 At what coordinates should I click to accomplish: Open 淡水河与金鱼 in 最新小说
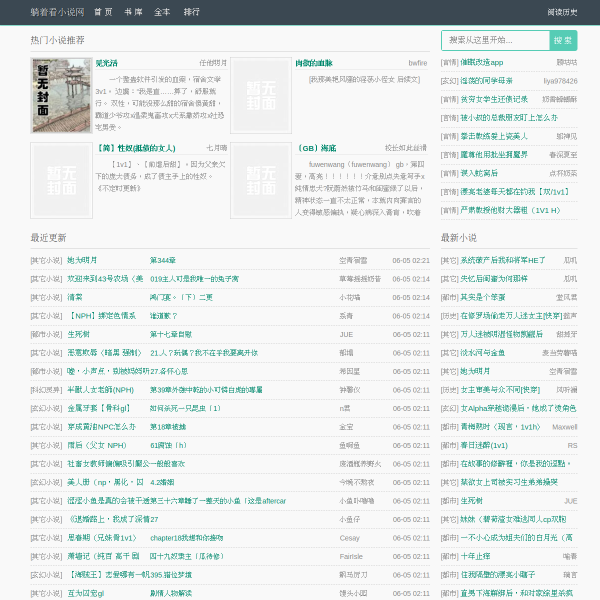pos(483,353)
